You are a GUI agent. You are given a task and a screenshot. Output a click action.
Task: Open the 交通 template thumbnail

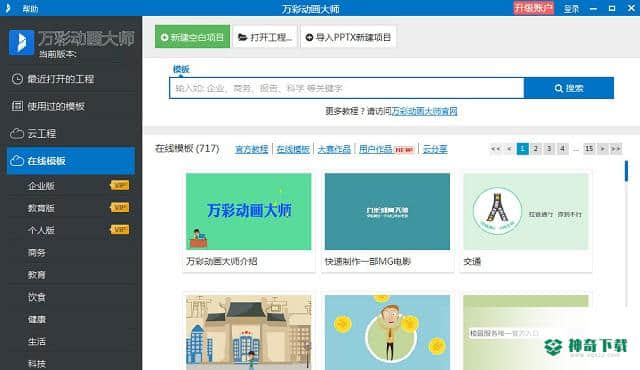tap(526, 211)
